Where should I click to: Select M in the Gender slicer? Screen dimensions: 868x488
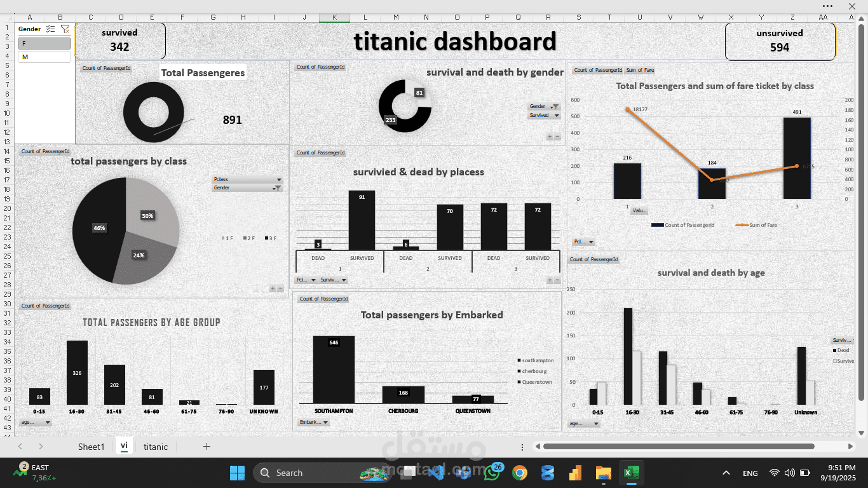pyautogui.click(x=44, y=57)
